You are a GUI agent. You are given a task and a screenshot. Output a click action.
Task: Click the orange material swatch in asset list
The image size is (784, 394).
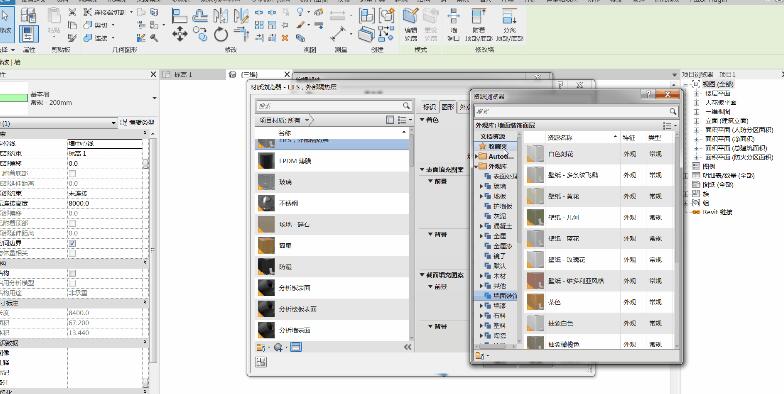[536, 302]
